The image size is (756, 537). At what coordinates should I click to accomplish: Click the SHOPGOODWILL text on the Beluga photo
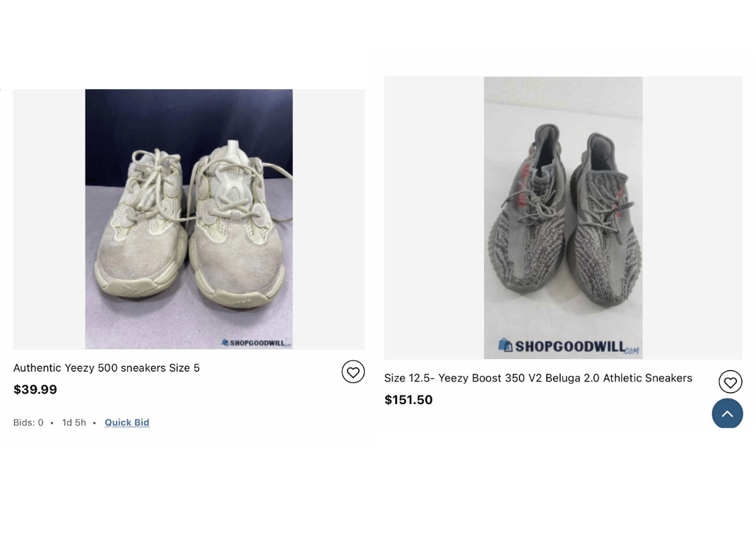pos(570,347)
